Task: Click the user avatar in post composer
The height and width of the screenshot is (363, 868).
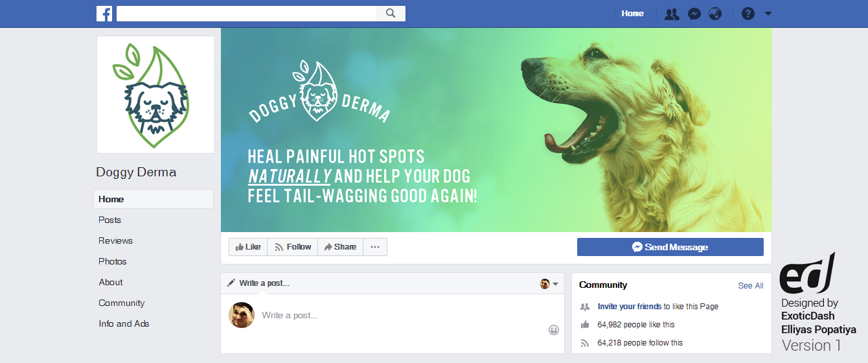Action: click(x=242, y=315)
